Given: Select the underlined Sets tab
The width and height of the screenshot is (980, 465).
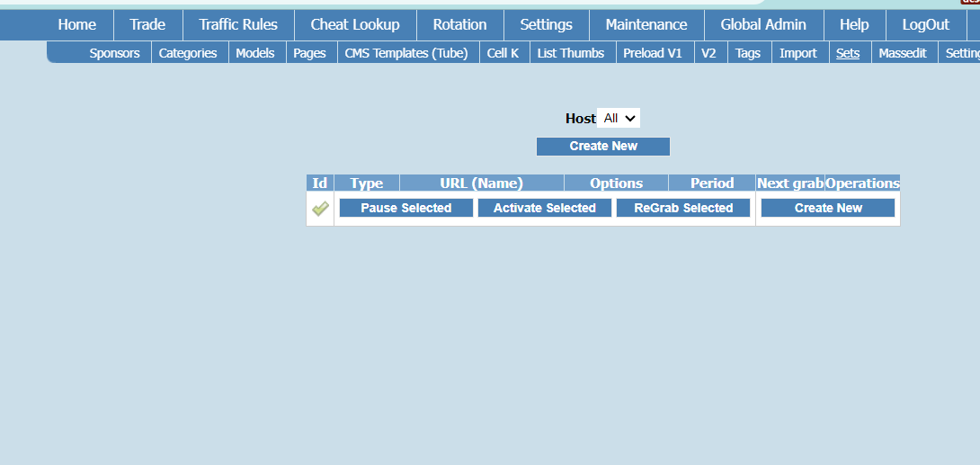Looking at the screenshot, I should pyautogui.click(x=848, y=53).
